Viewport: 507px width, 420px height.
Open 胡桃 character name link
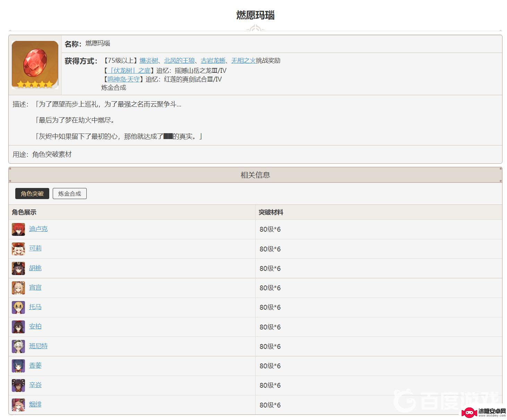(35, 268)
